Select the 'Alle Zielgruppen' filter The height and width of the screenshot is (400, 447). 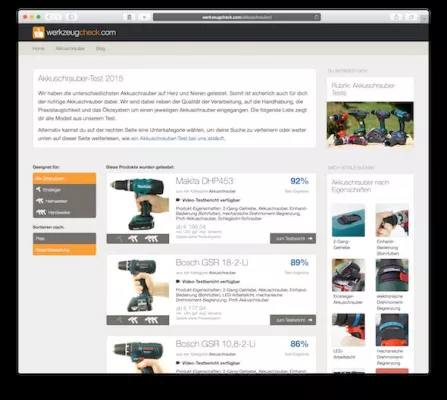coord(64,178)
